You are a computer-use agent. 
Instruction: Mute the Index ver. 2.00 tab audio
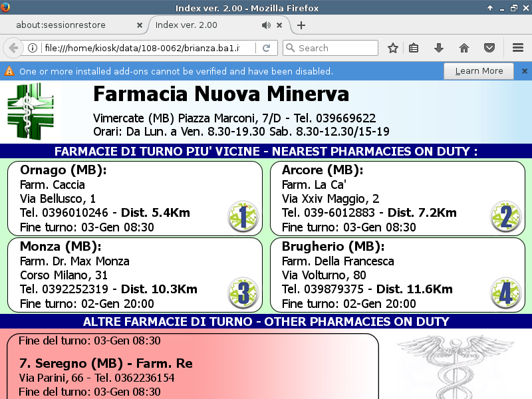[266, 25]
